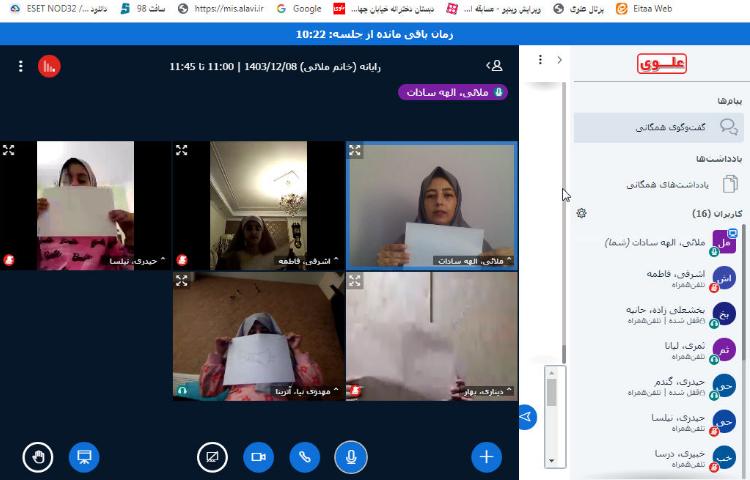Image resolution: width=750 pixels, height=480 pixels.
Task: Mute the microphone button
Action: (350, 457)
